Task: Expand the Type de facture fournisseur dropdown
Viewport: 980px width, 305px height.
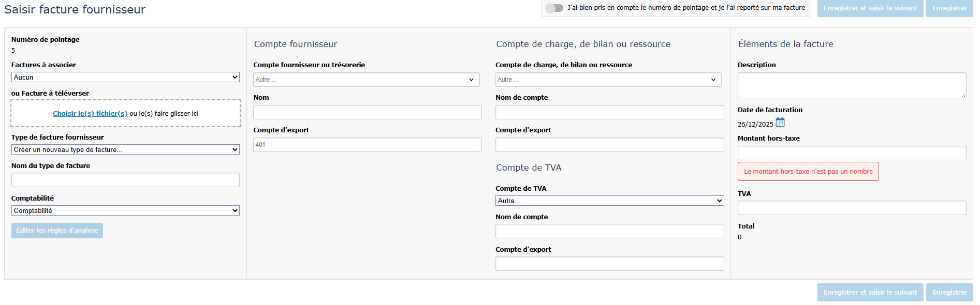Action: click(x=125, y=149)
